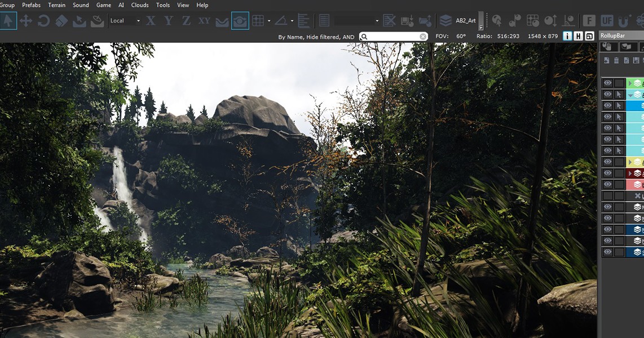Viewport: 644px width, 338px height.
Task: Click the load selected objects folder icon
Action: click(425, 20)
